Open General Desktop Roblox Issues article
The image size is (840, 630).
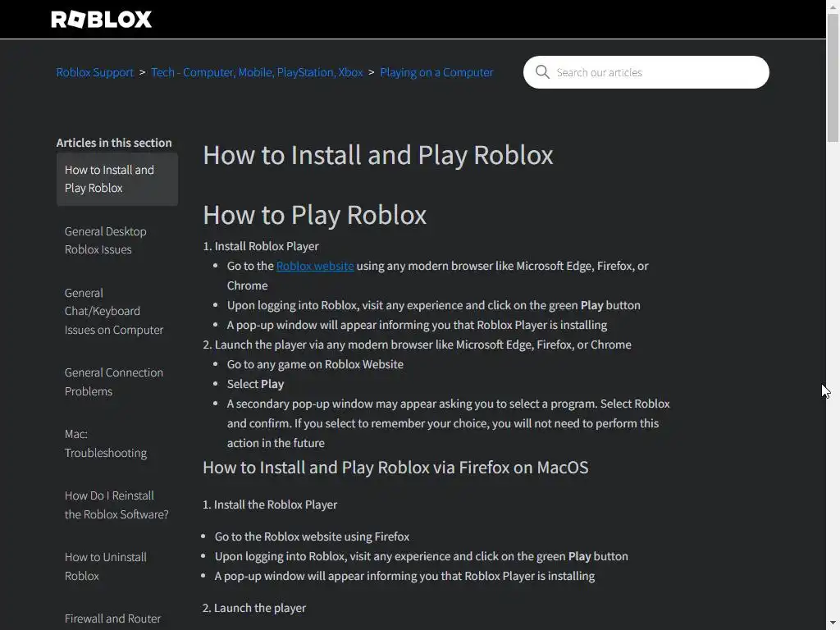[x=106, y=240]
